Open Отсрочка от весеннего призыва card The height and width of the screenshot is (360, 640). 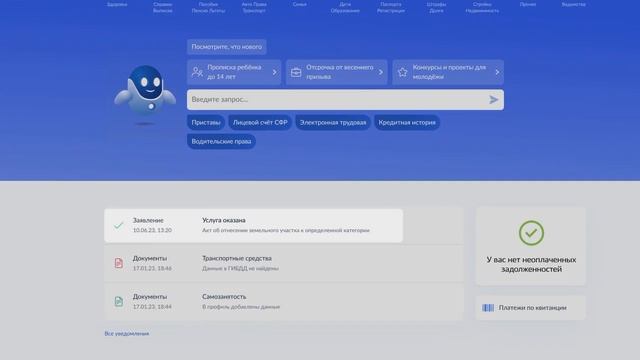pyautogui.click(x=336, y=72)
